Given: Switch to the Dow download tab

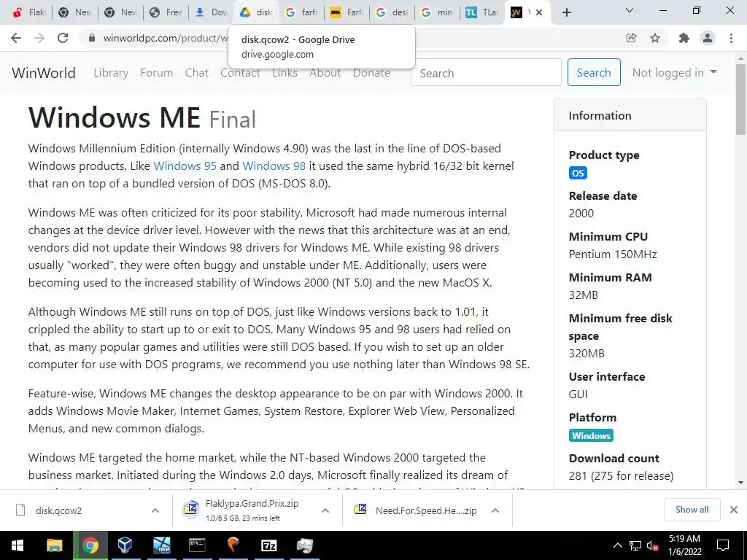Looking at the screenshot, I should 212,12.
